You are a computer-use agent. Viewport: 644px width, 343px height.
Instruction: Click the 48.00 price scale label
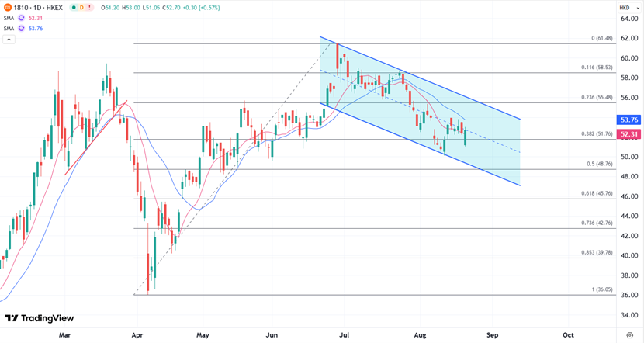point(629,177)
